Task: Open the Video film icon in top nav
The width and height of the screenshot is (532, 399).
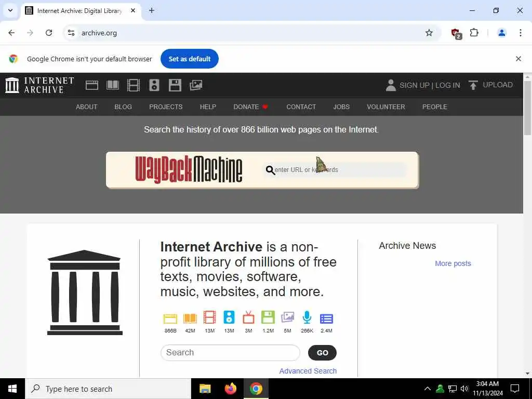Action: 134,85
